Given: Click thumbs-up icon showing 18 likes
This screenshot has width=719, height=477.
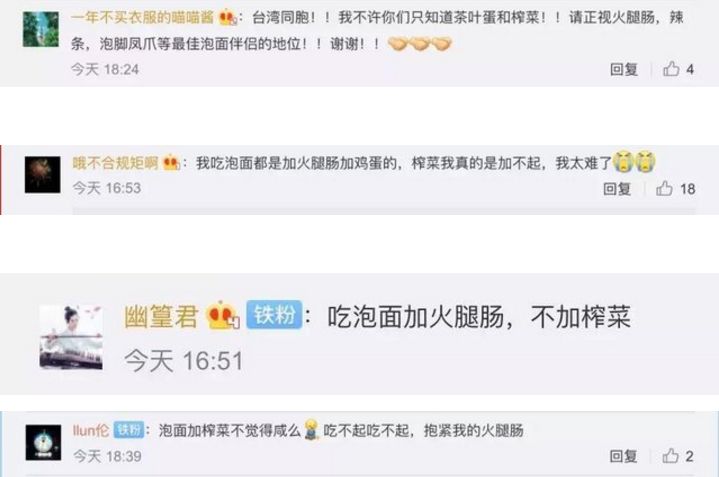Looking at the screenshot, I should coord(664,188).
